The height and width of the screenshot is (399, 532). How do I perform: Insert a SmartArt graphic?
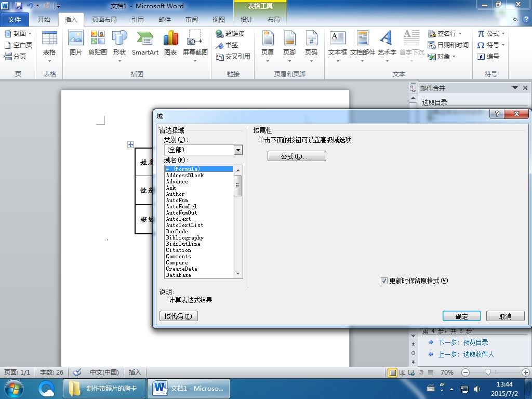click(x=145, y=43)
